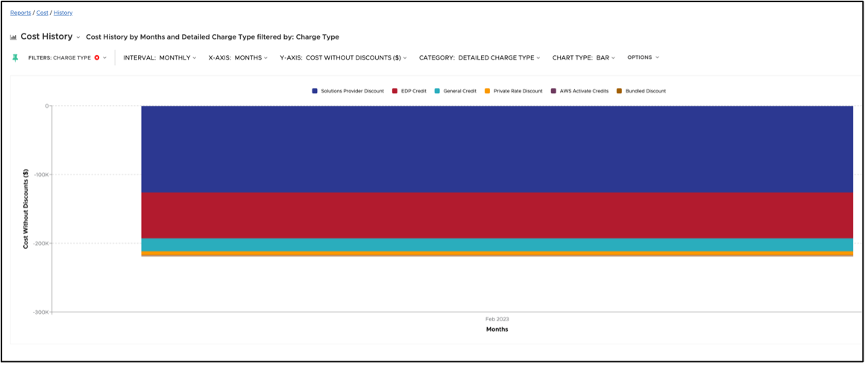Screen dimensions: 868x366
Task: Click the Bundled Discount legend label
Action: (x=646, y=91)
